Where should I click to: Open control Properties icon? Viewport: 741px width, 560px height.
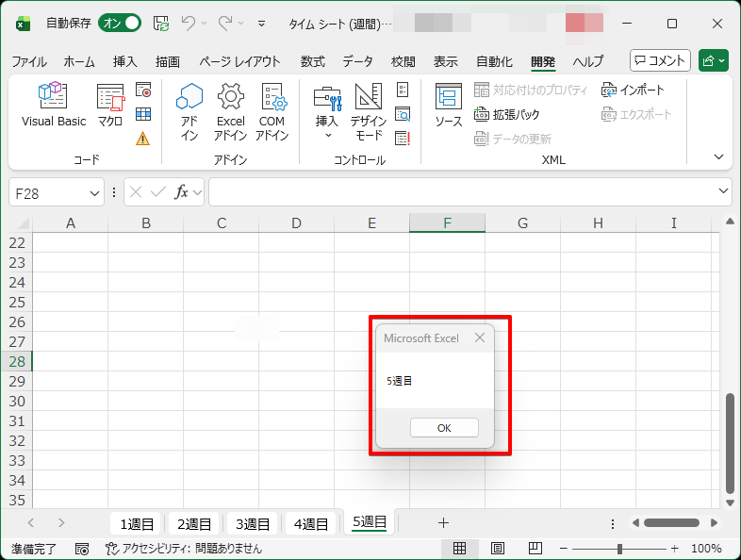pos(403,90)
